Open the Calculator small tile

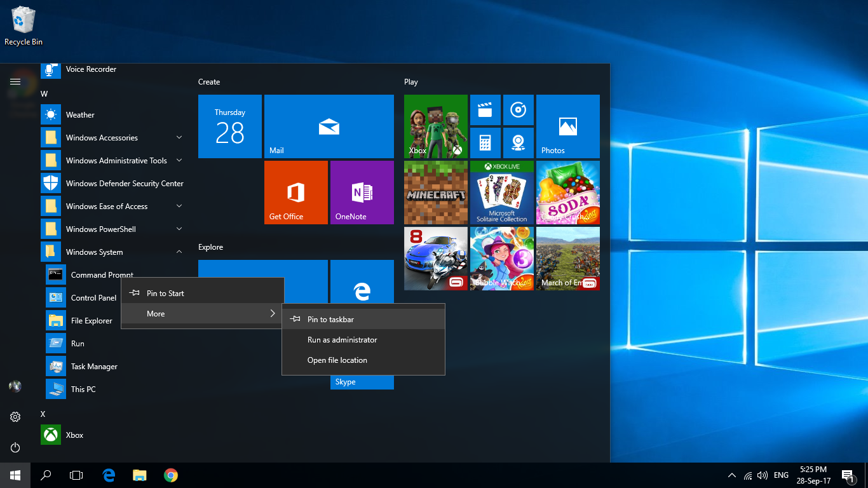pos(485,143)
